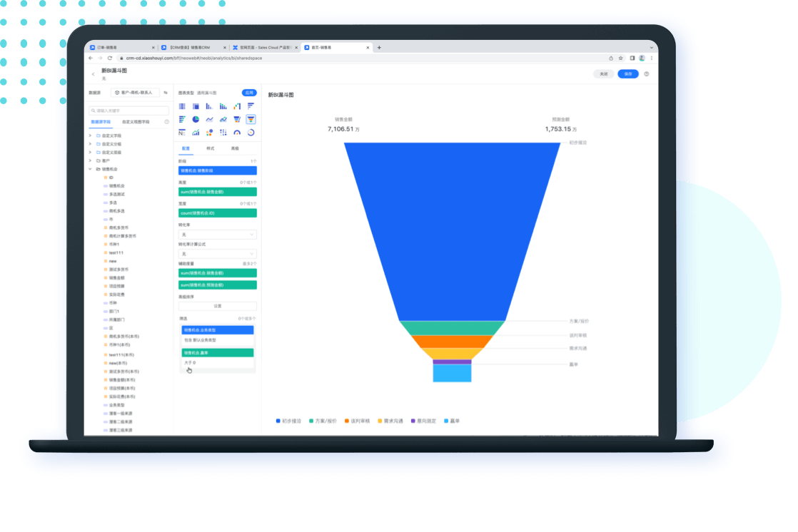Switch to the 样式 tab

click(210, 148)
